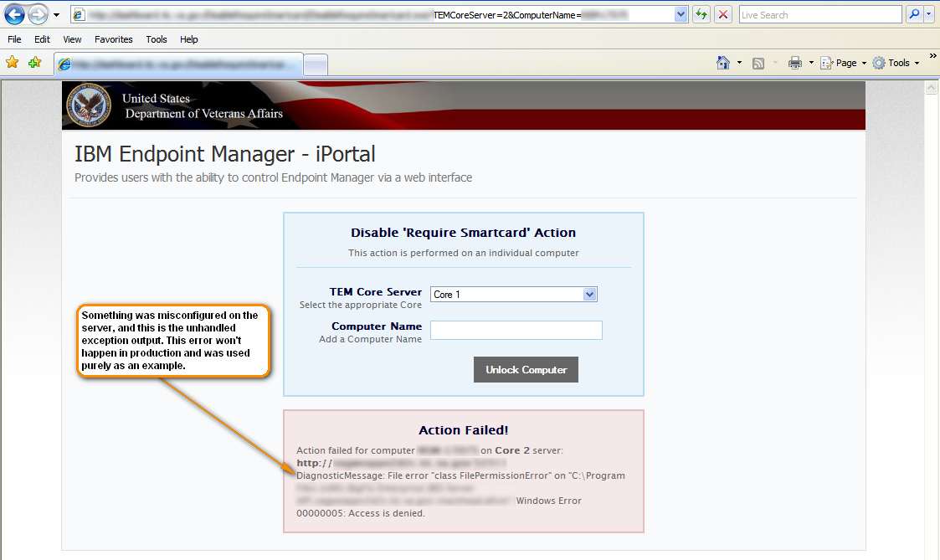
Task: Expand the Print options dropdown arrow
Action: (811, 62)
